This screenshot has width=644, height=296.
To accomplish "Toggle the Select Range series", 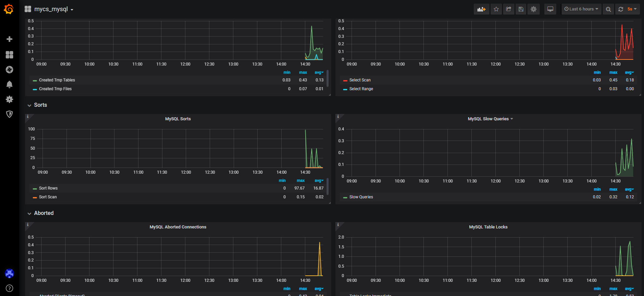I will (x=361, y=89).
